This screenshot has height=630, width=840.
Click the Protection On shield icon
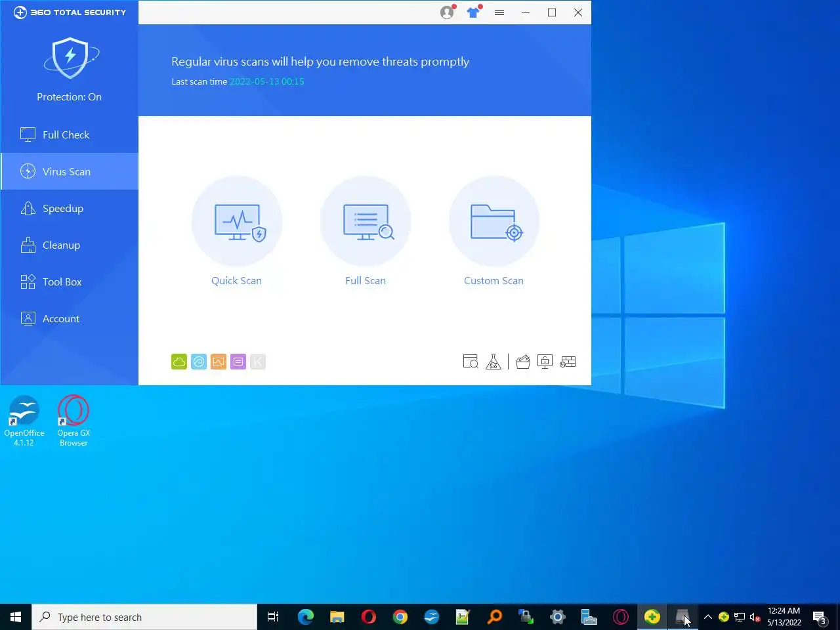(x=71, y=58)
